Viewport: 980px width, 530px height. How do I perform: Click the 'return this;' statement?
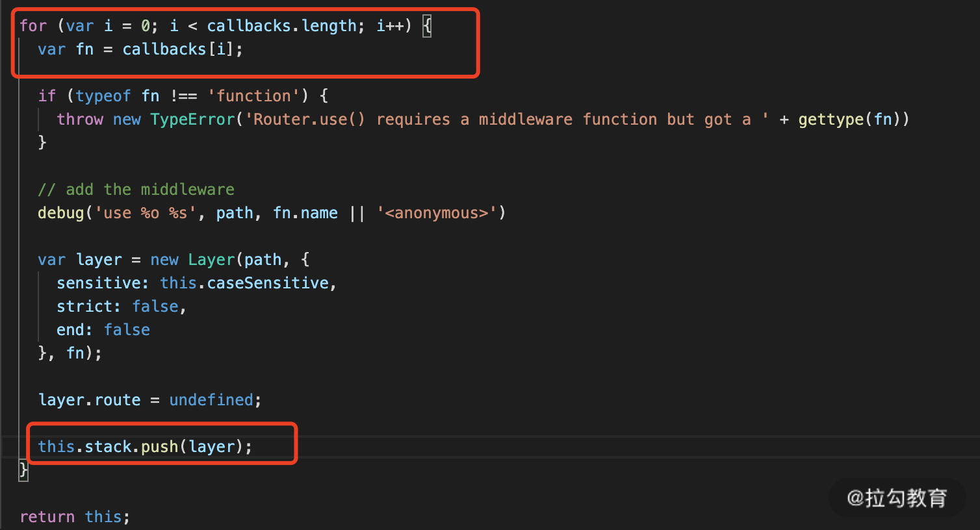pyautogui.click(x=74, y=517)
